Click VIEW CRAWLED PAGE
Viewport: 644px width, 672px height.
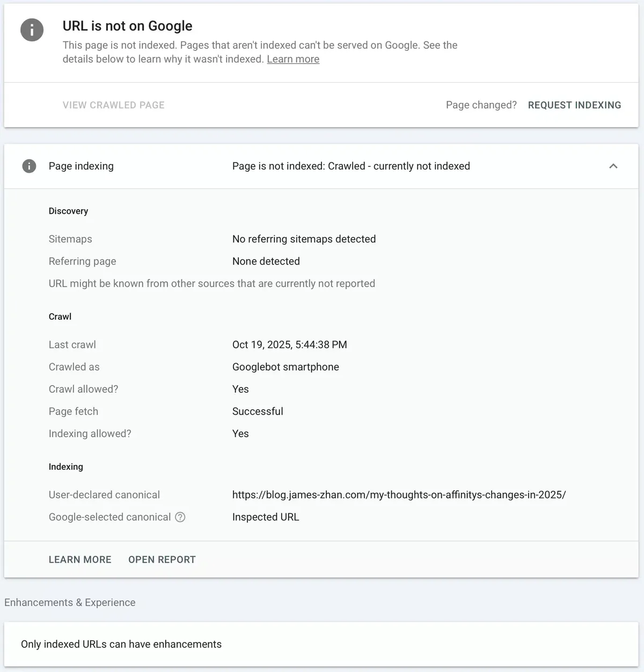tap(114, 105)
